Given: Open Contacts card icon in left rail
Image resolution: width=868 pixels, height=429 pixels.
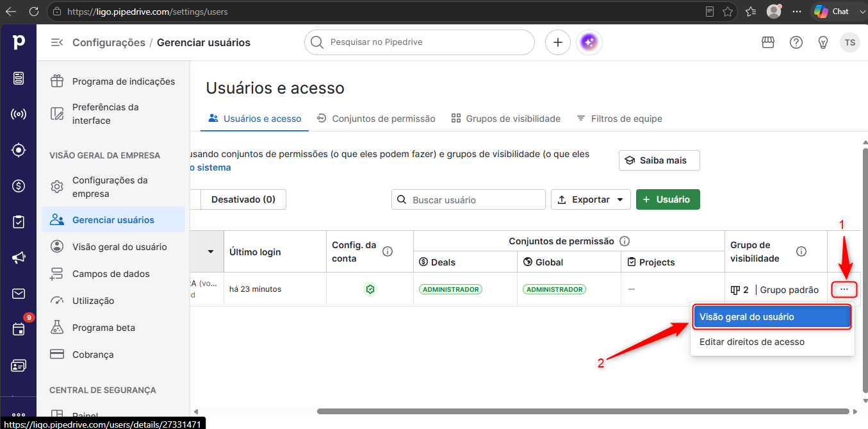Looking at the screenshot, I should [x=19, y=366].
